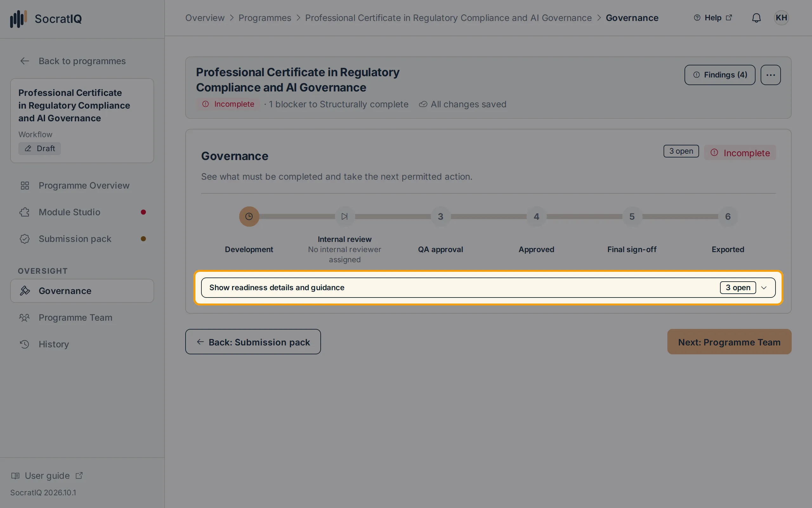Screen dimensions: 812x508
Task: Click the Governance gavel icon
Action: (x=25, y=291)
